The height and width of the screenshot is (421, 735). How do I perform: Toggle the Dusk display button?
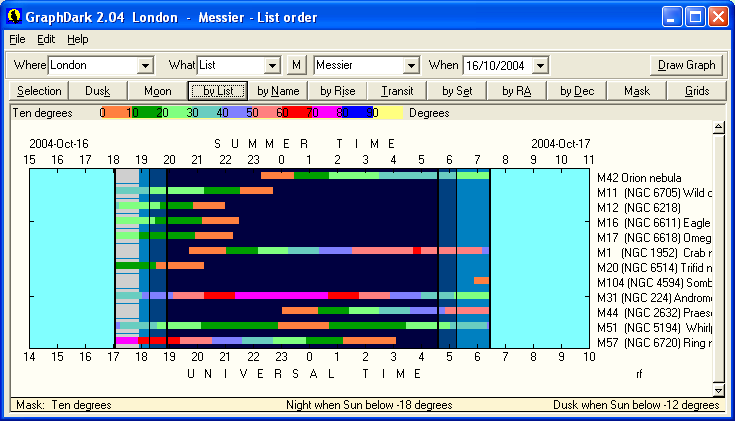coord(98,91)
